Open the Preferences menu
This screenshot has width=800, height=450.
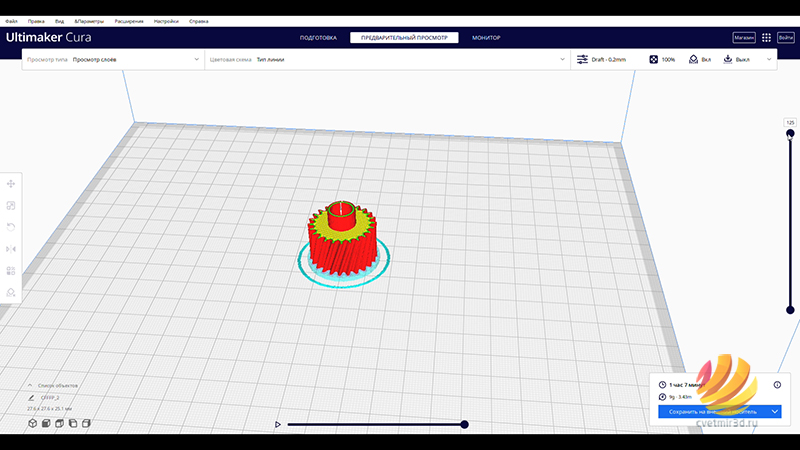click(x=166, y=21)
